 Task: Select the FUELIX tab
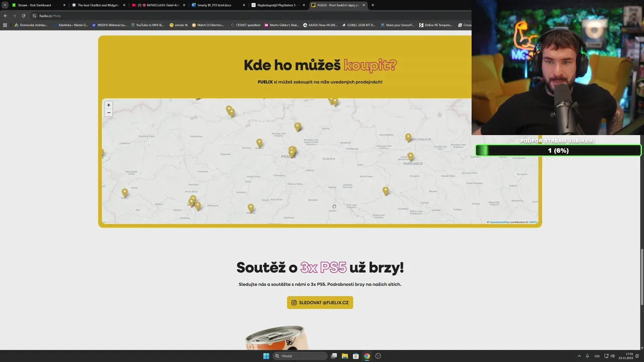[x=338, y=5]
